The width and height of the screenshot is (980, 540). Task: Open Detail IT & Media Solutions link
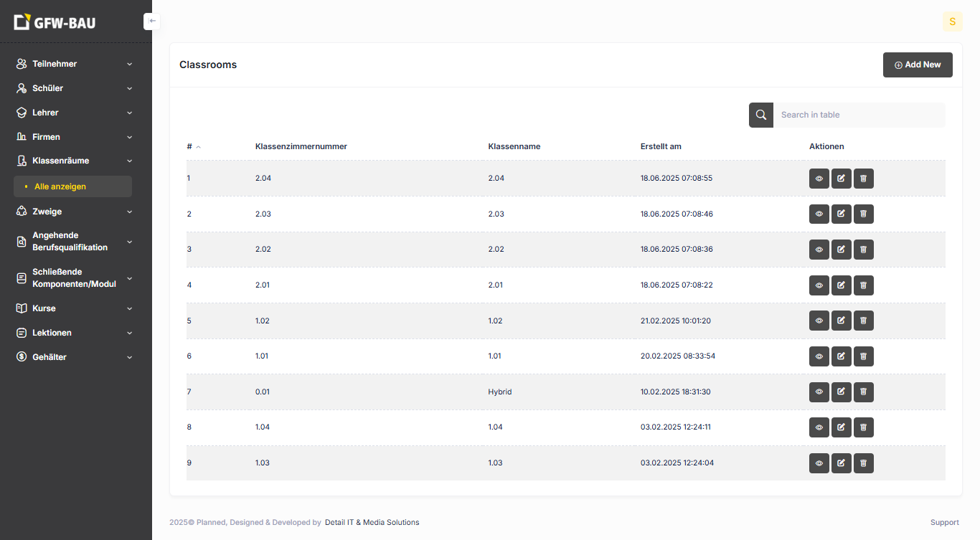[372, 523]
